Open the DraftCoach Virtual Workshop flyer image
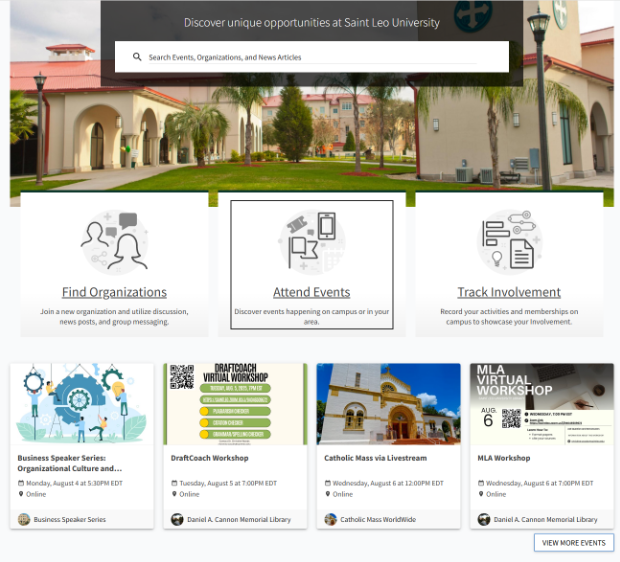The height and width of the screenshot is (562, 620). (x=235, y=404)
